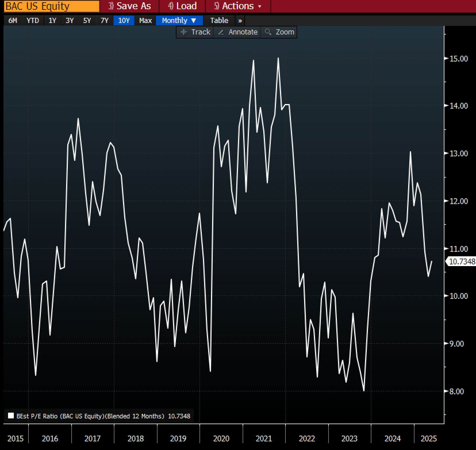
Task: Select the YTD time range
Action: [x=32, y=20]
